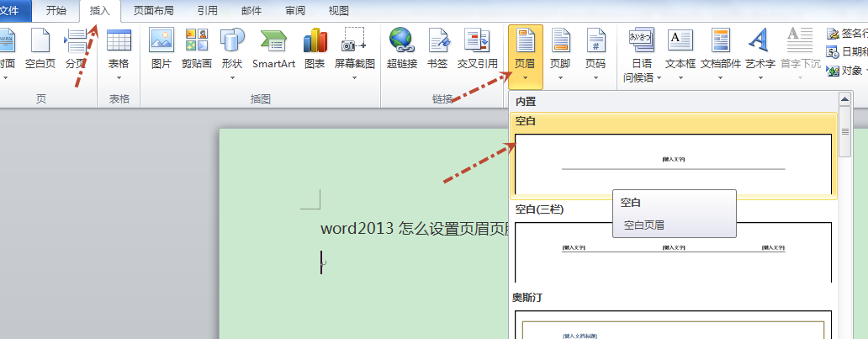Viewport: 868px width, 339px height.
Task: Switch to the References (引用) tab
Action: [x=207, y=11]
